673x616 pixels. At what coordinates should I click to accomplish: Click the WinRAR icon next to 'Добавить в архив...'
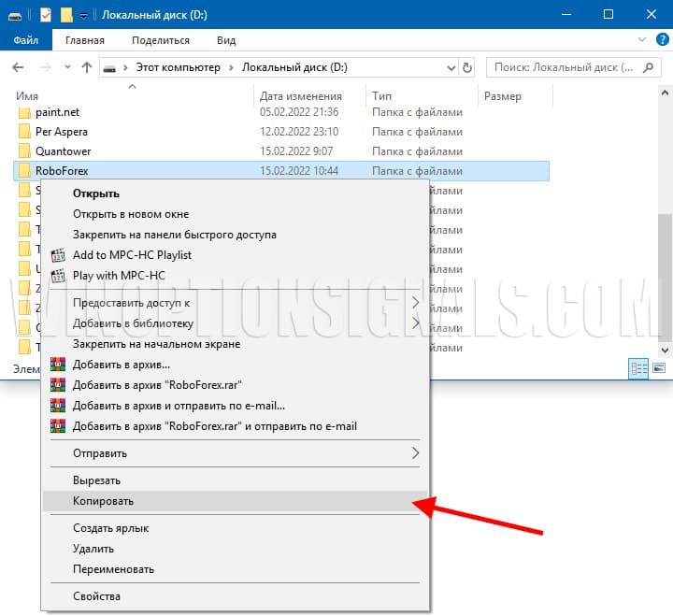pos(59,365)
